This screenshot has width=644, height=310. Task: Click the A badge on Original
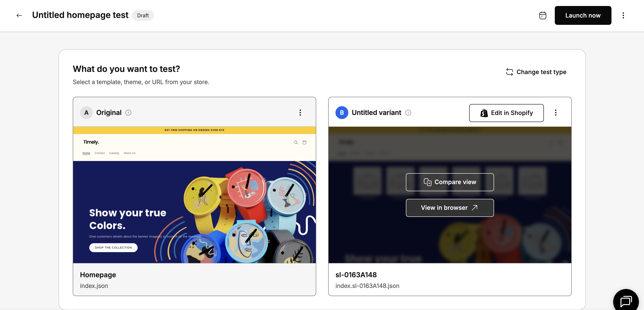pos(86,113)
